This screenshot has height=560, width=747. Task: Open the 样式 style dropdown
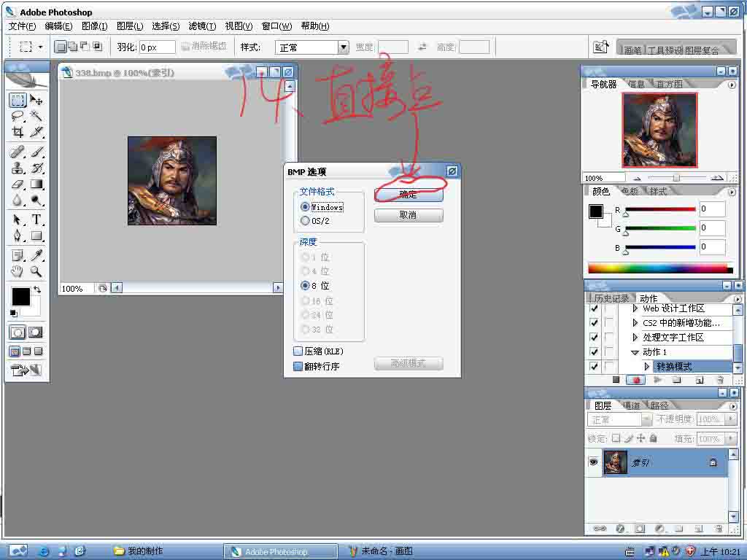pyautogui.click(x=343, y=47)
